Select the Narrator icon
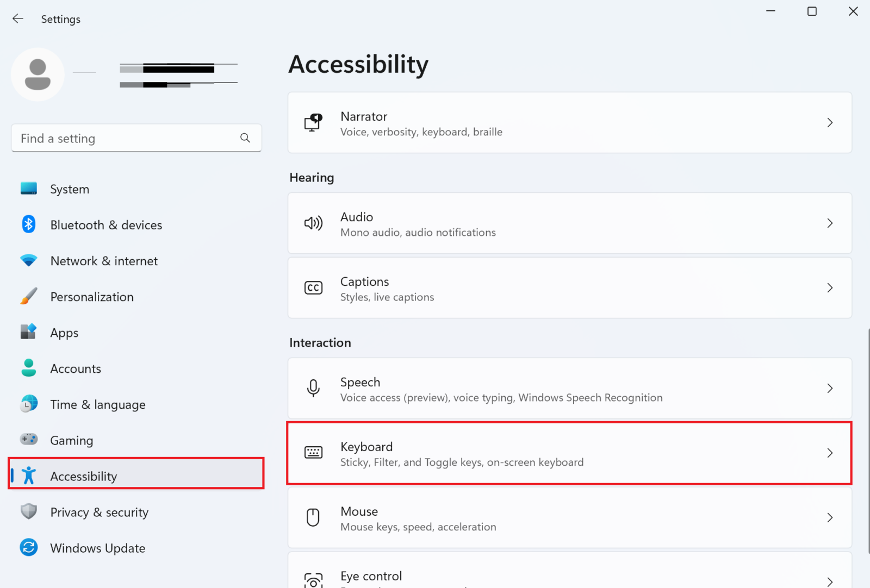The image size is (870, 588). (313, 123)
